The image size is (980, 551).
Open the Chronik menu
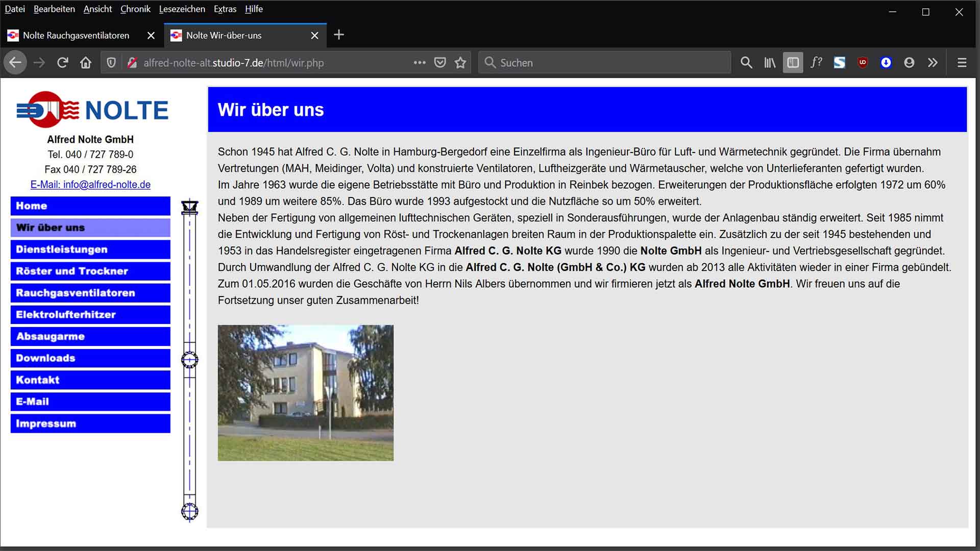click(x=135, y=9)
